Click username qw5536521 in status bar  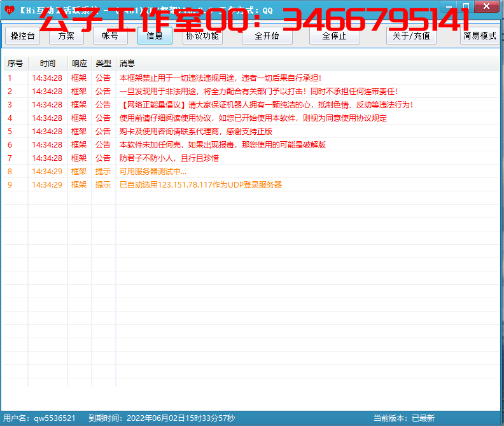coord(55,418)
